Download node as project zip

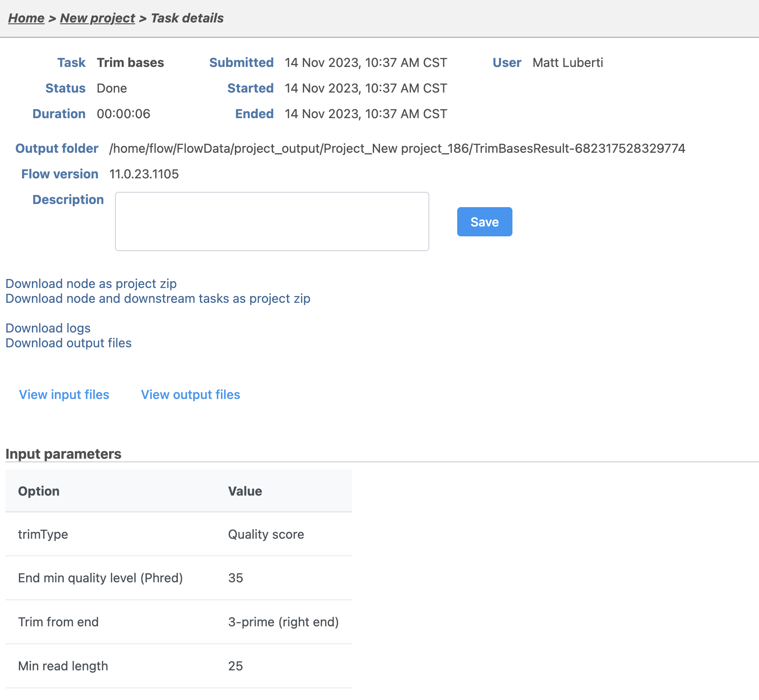pyautogui.click(x=91, y=284)
